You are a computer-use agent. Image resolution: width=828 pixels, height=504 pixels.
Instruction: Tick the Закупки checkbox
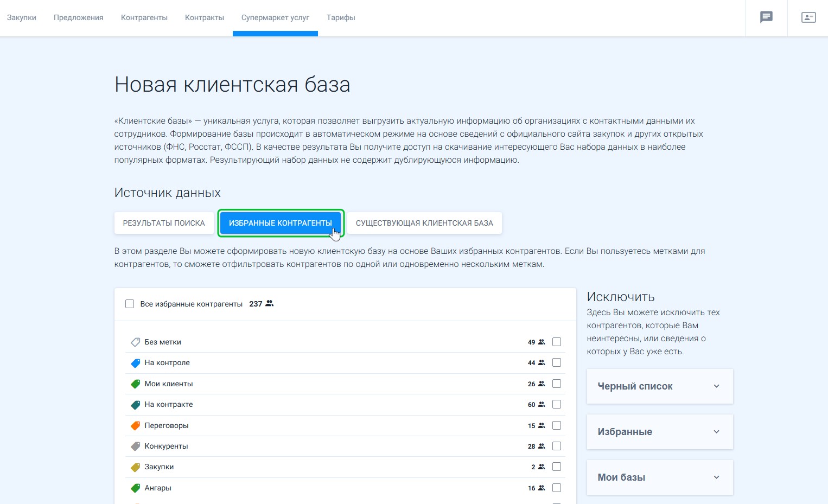557,467
